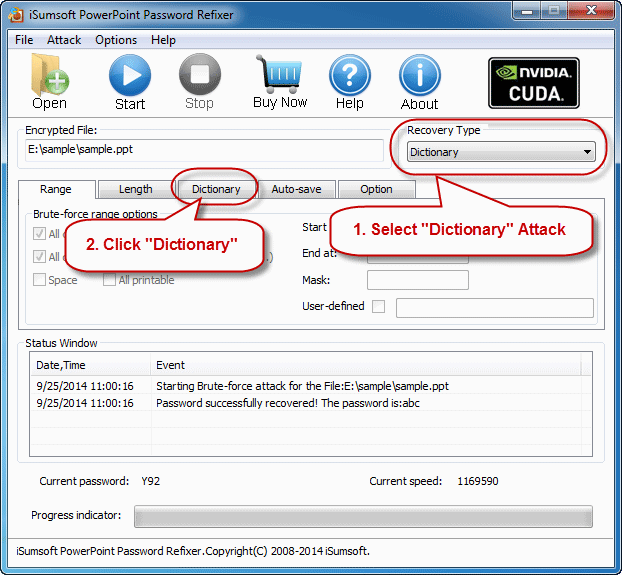Toggle the Space checkbox
This screenshot has height=575, width=622.
pyautogui.click(x=39, y=280)
